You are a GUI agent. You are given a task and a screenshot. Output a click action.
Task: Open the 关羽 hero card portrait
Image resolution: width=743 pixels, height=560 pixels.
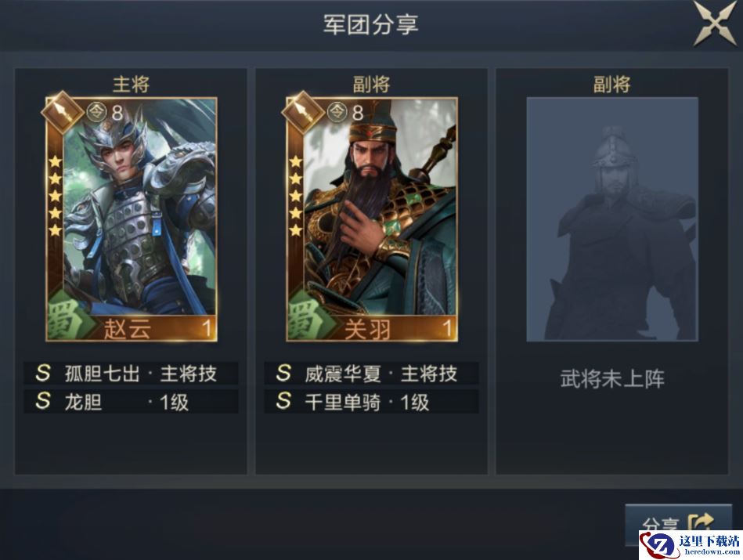372,219
